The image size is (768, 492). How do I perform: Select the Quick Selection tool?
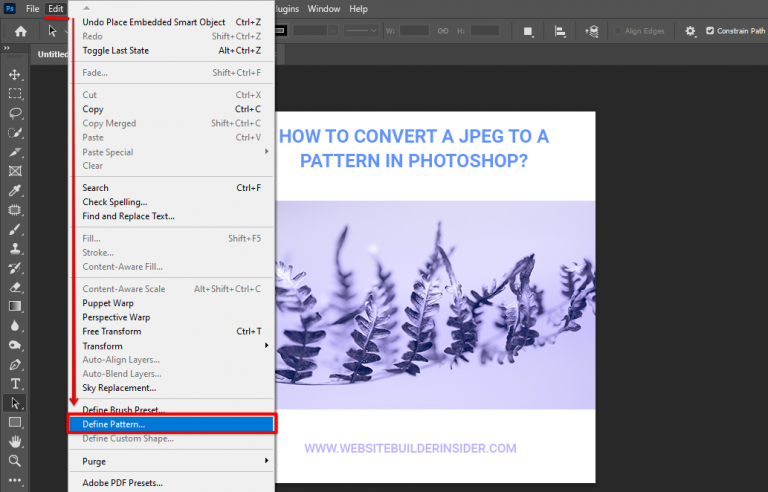coord(15,132)
